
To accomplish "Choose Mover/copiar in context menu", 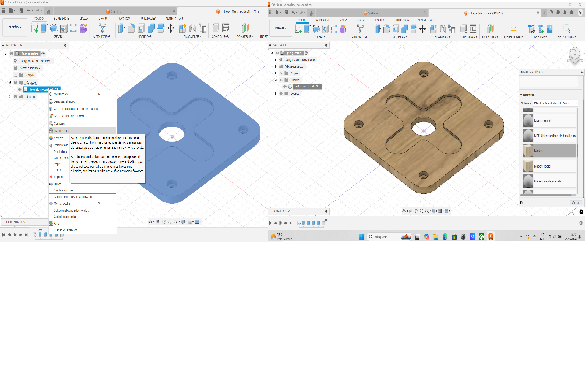I will (x=82, y=94).
